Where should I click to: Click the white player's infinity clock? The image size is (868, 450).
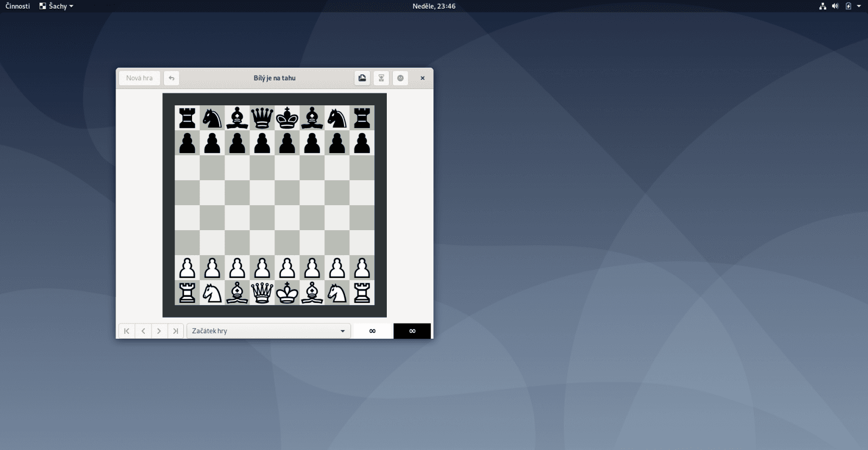pyautogui.click(x=372, y=331)
